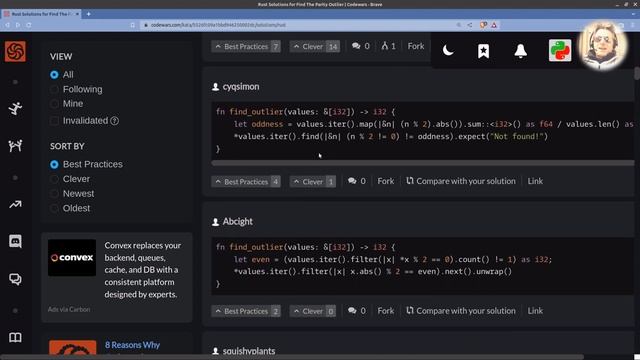Select the Mine view radio button
Screen dimensions: 640x360
[54, 104]
